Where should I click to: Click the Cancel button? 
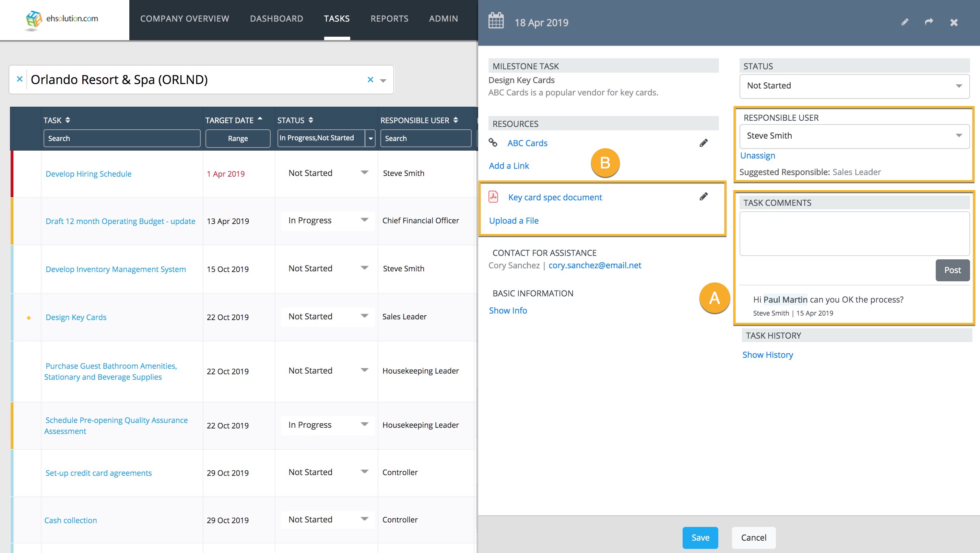pyautogui.click(x=754, y=538)
